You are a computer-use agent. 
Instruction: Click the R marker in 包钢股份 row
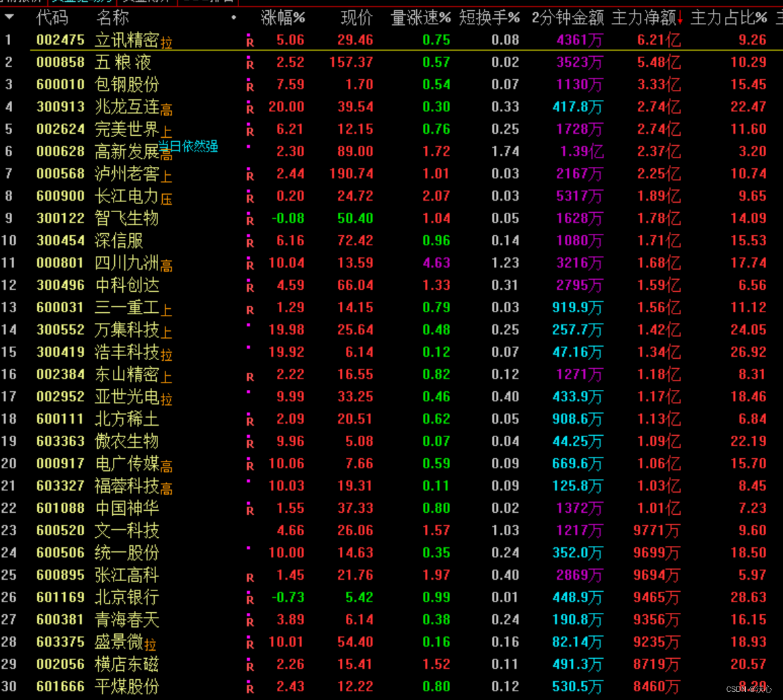[x=250, y=86]
